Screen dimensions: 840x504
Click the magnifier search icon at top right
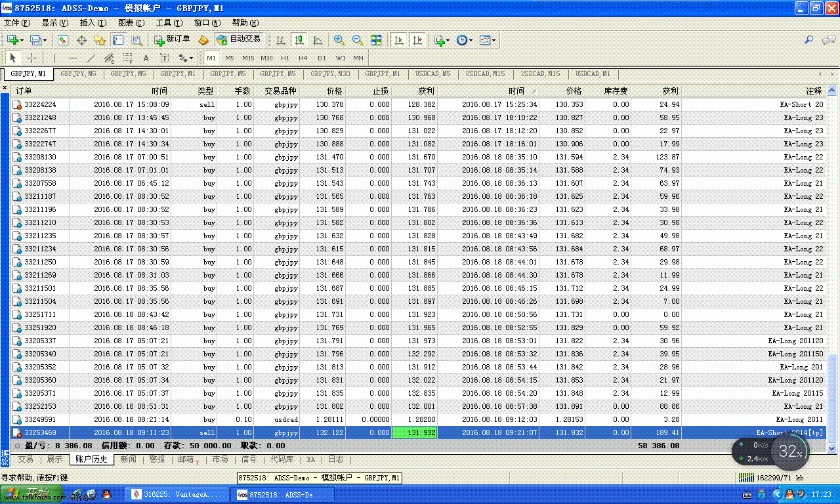coord(809,40)
